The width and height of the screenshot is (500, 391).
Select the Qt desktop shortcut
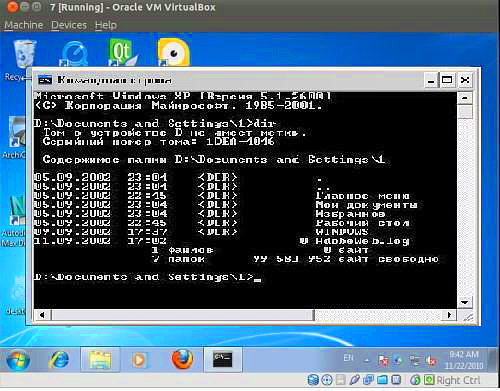(x=122, y=52)
